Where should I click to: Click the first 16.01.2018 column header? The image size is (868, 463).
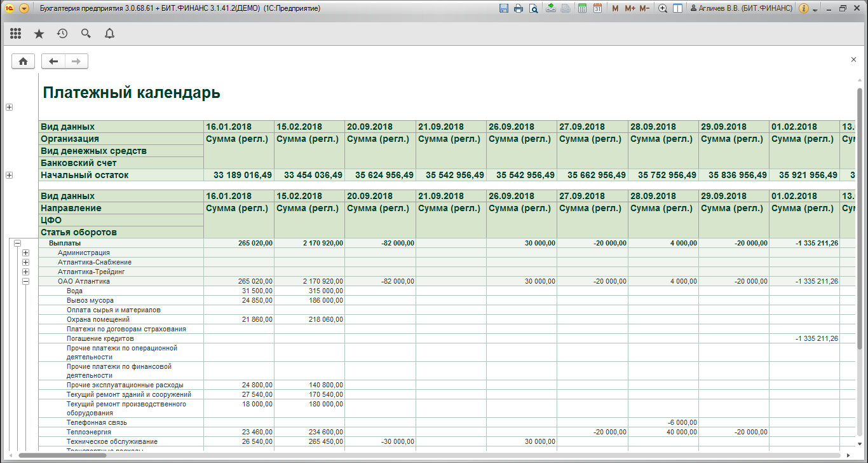coord(239,127)
